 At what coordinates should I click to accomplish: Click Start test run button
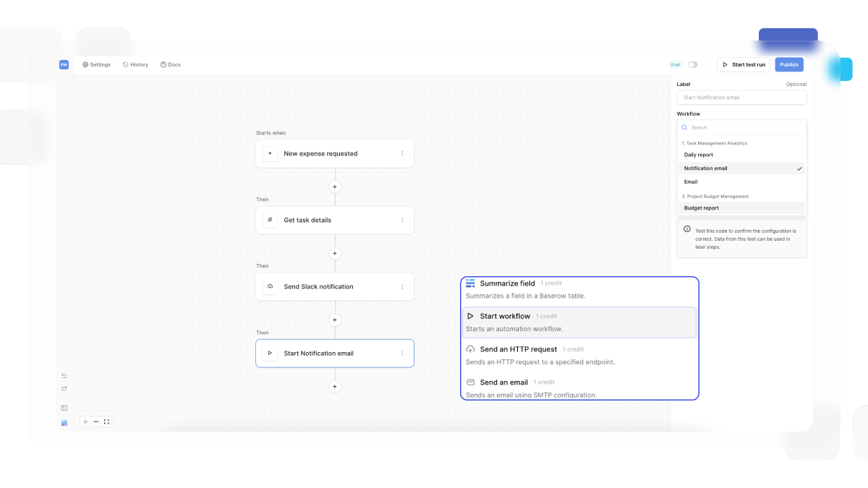[x=744, y=64]
